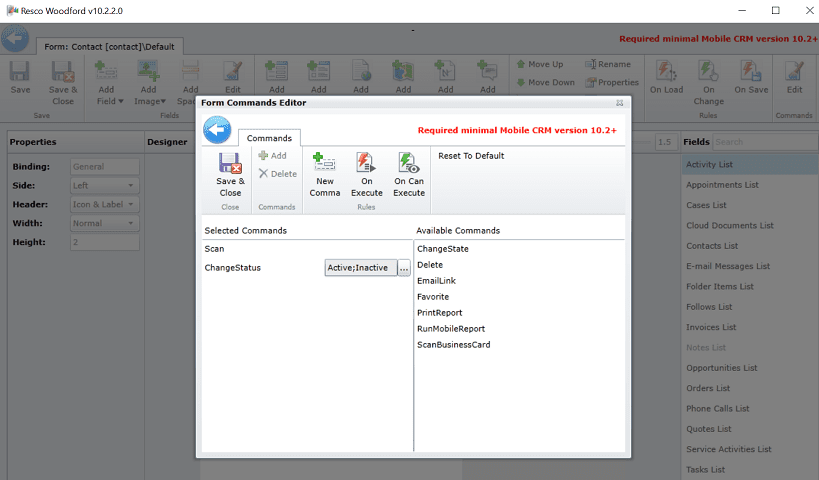Viewport: 819px width, 480px height.
Task: Expand the Side dropdown set to Left
Action: point(104,185)
